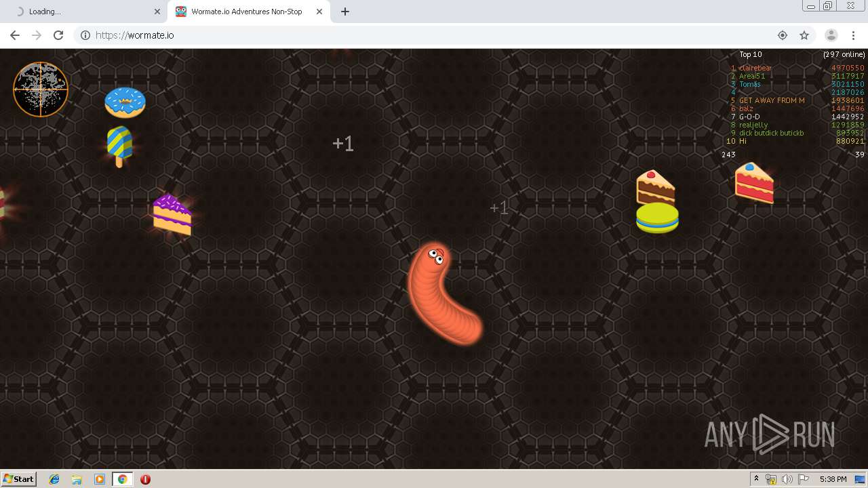Click on the orange worm's head
Screen dimensions: 868x488
(x=435, y=256)
